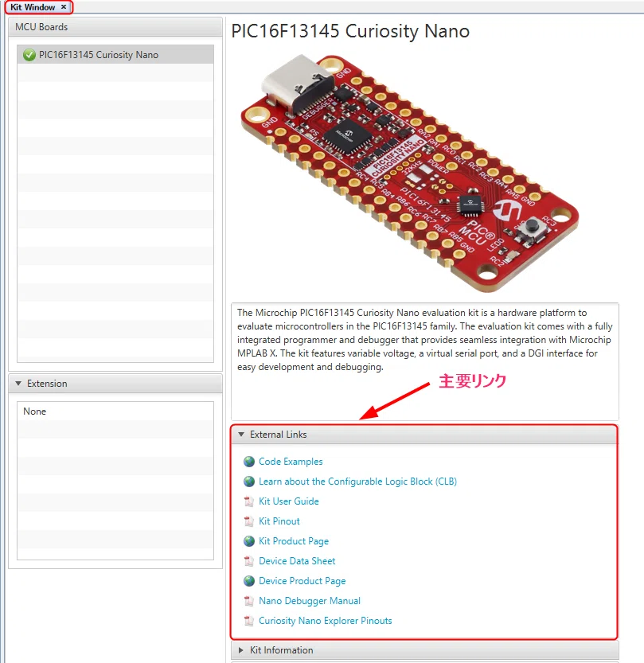This screenshot has width=644, height=663.
Task: Collapse the Extension panel
Action: (18, 384)
